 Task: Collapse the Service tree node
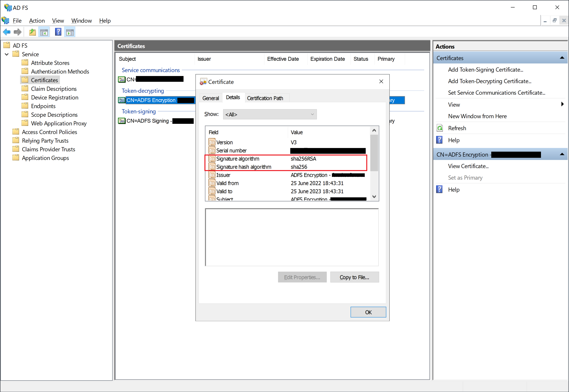click(x=7, y=54)
